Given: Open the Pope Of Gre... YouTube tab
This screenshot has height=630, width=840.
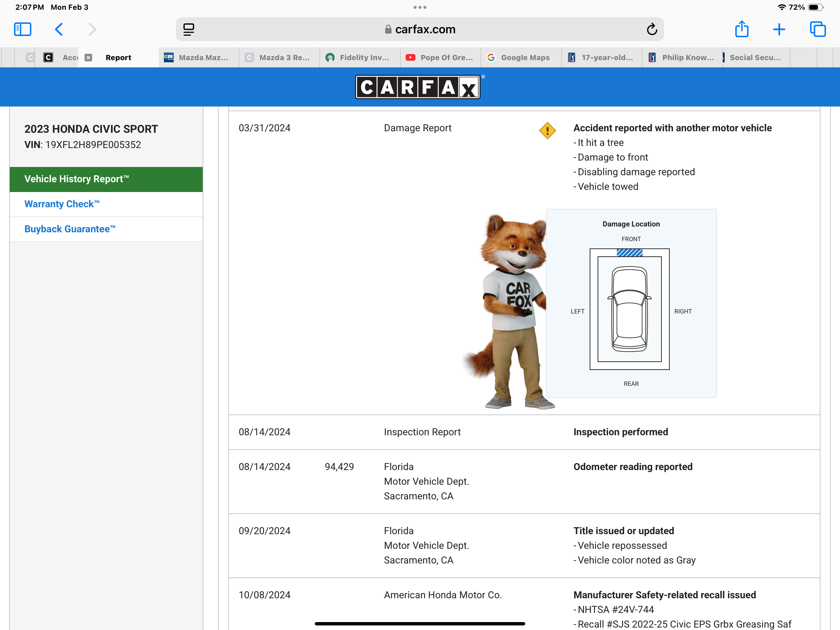Looking at the screenshot, I should [440, 57].
